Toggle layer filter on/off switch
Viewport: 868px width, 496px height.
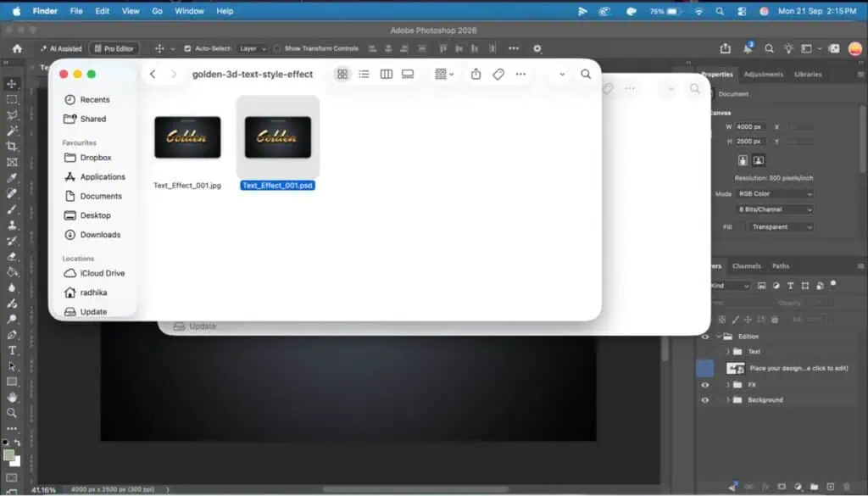coord(833,285)
